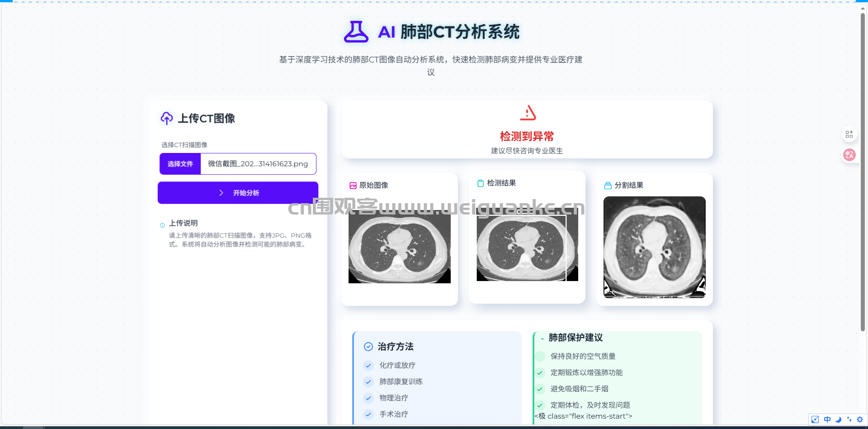Click the 化疗或放疗 list item text

pos(397,365)
